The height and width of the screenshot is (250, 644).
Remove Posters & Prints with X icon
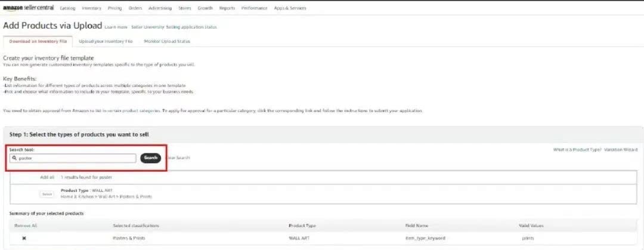pyautogui.click(x=24, y=238)
